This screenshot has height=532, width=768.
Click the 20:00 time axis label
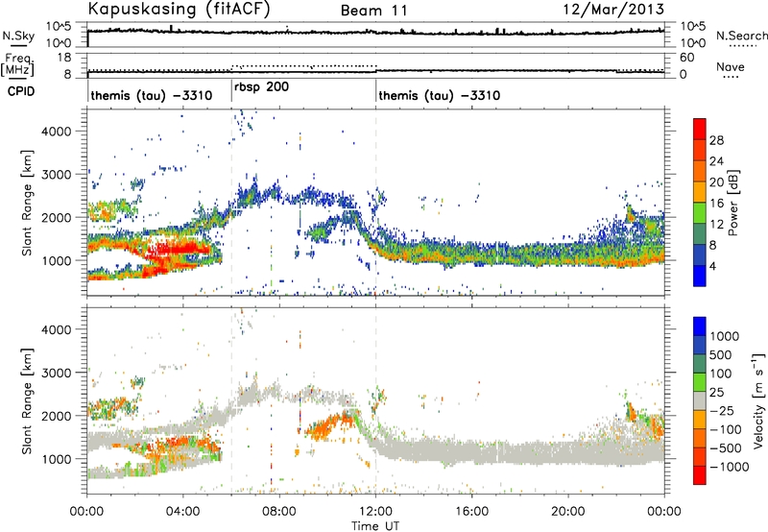pyautogui.click(x=568, y=512)
